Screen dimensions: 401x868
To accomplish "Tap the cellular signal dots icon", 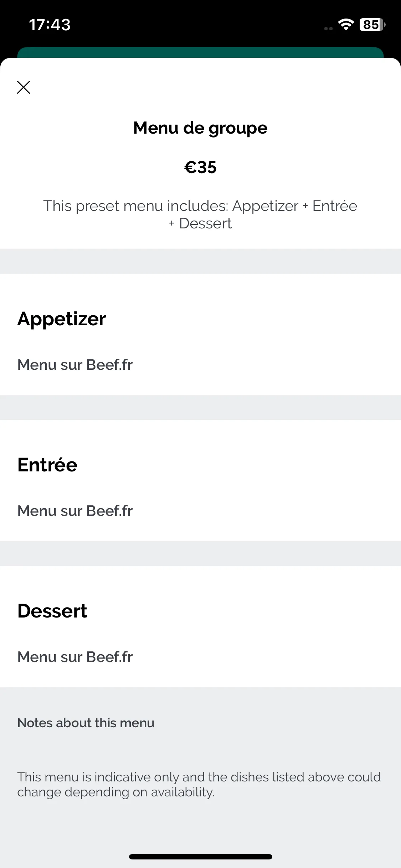I will click(x=328, y=29).
